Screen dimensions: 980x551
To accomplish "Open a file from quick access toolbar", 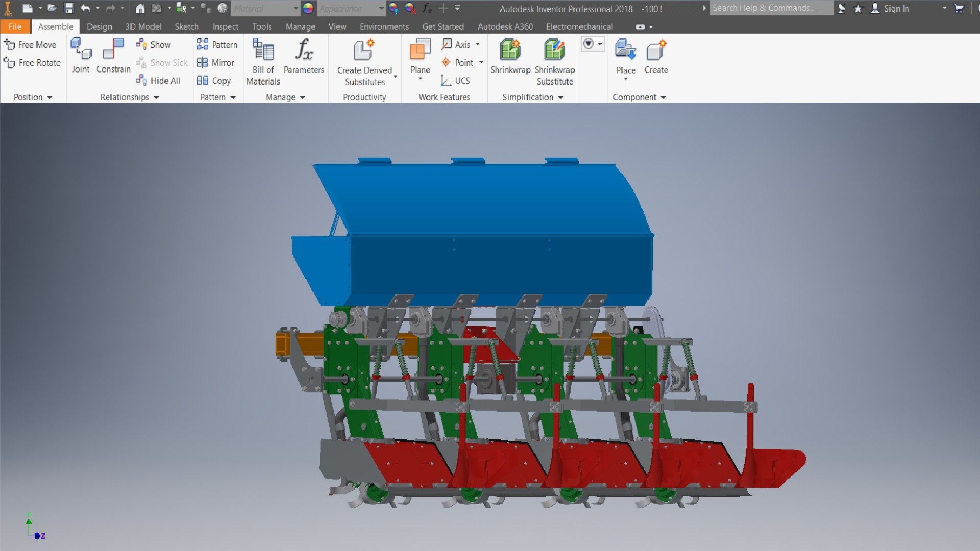I will click(x=52, y=8).
